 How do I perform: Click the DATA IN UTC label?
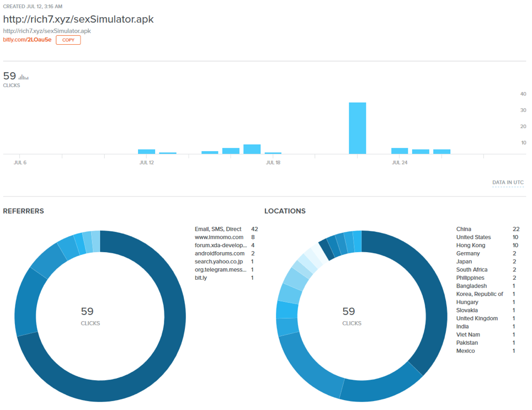[508, 183]
